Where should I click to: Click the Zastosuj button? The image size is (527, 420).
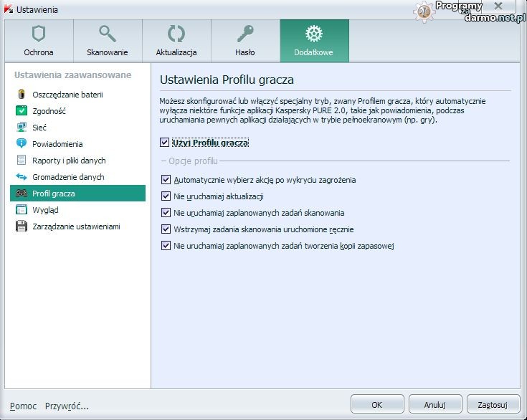coord(493,404)
